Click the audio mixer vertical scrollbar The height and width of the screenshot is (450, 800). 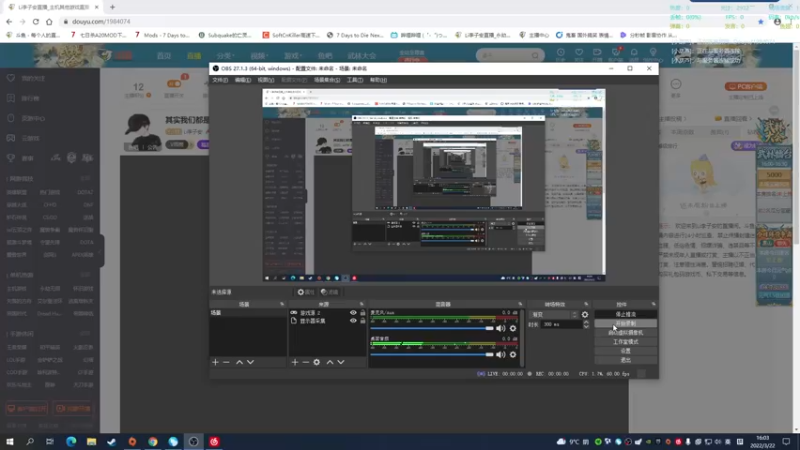[522, 338]
